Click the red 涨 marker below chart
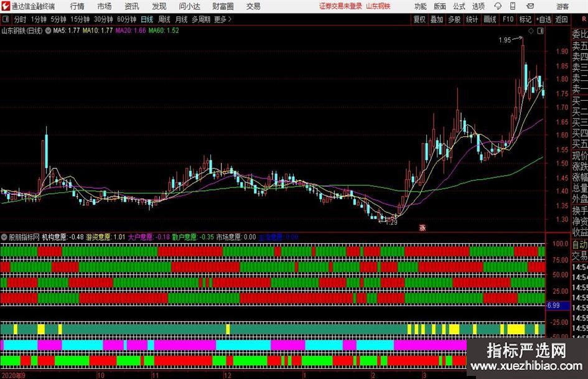 pos(422,227)
